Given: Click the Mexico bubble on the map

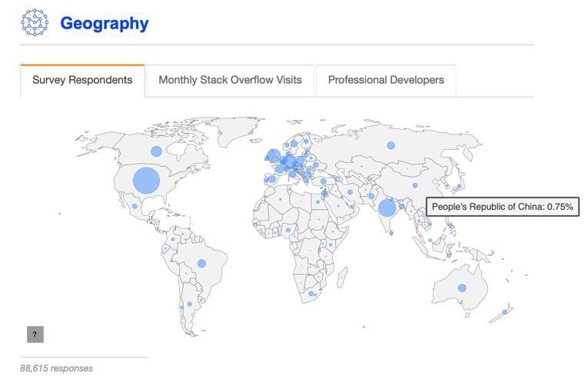Looking at the screenshot, I should (135, 206).
